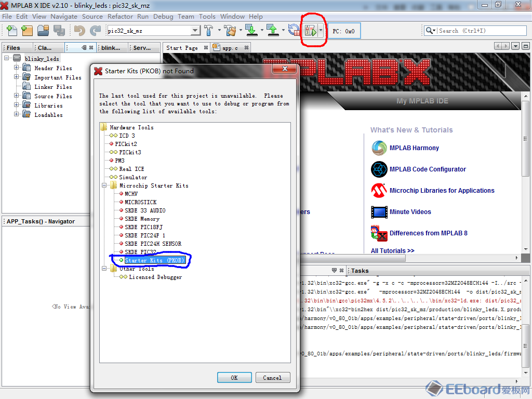Select MICROSTICK starter kit
Screen dimensions: 532x399
(140, 202)
